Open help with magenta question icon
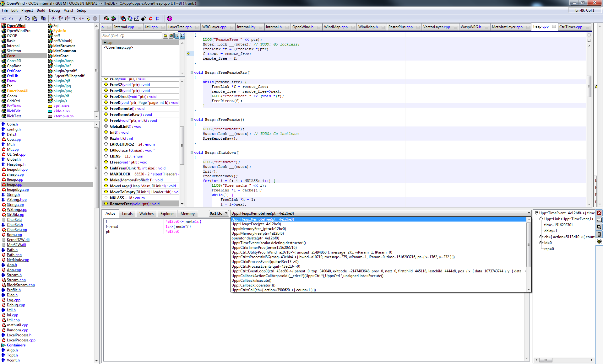 (x=170, y=19)
